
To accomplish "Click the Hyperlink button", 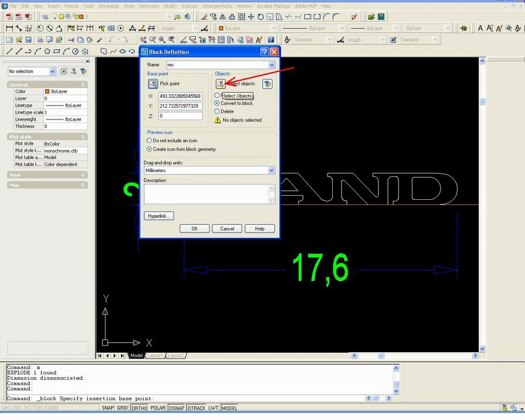I will pyautogui.click(x=158, y=216).
